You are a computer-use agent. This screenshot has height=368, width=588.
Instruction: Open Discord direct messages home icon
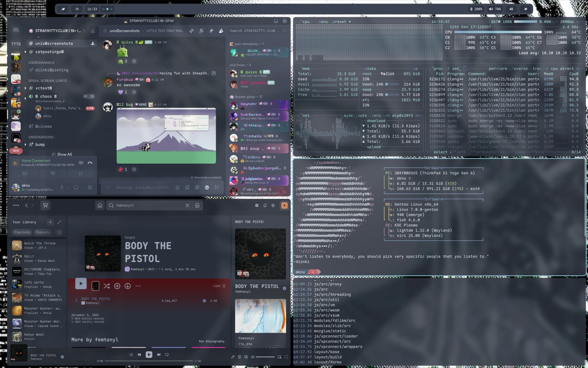coord(16,30)
